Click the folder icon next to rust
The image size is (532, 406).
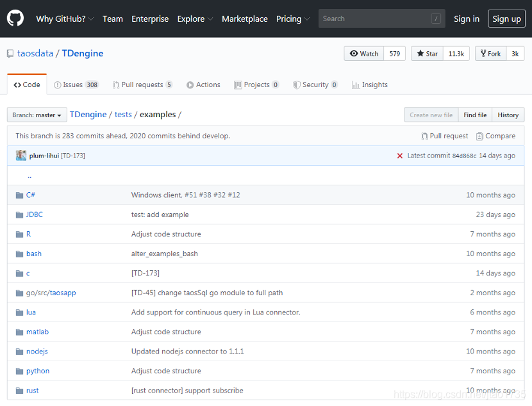(19, 391)
